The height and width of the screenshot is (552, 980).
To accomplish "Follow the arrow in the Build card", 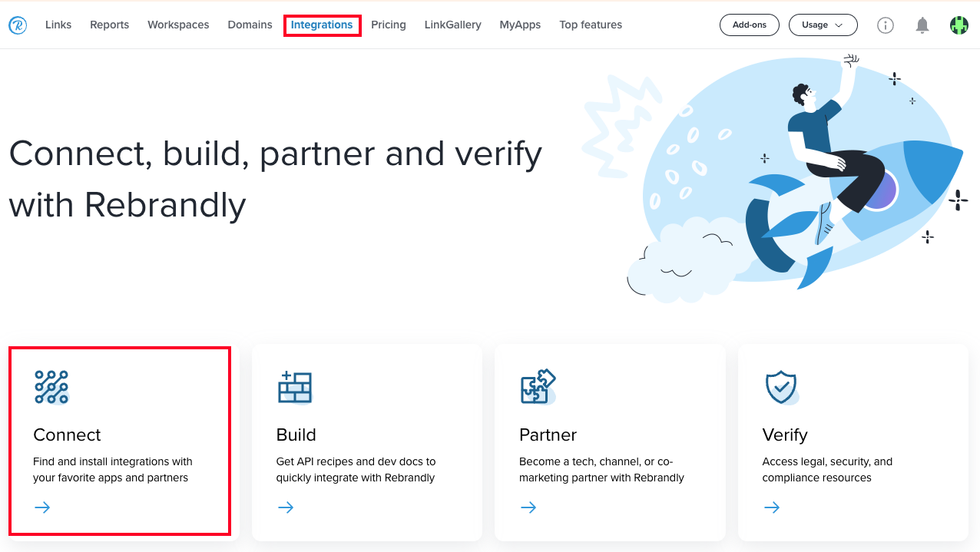I will pos(286,507).
